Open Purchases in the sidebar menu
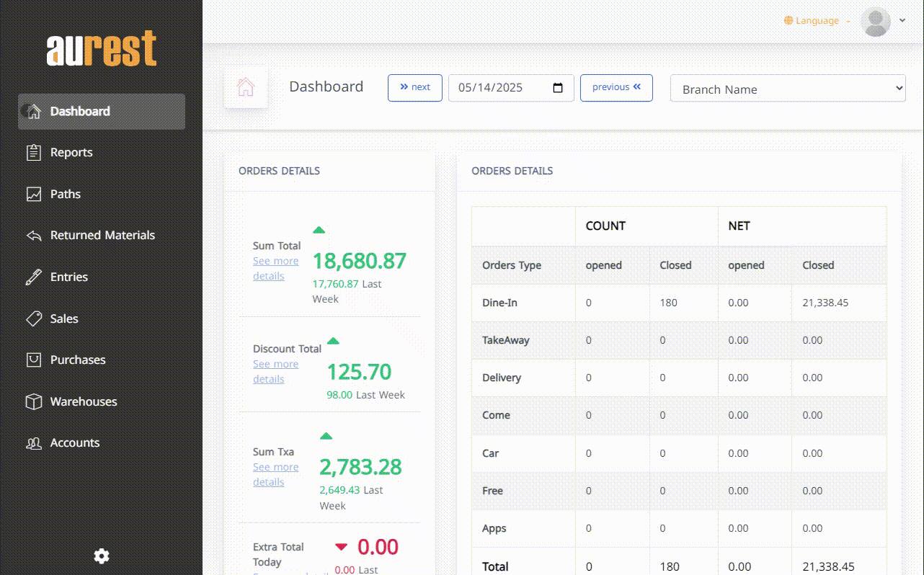The image size is (924, 575). click(78, 360)
